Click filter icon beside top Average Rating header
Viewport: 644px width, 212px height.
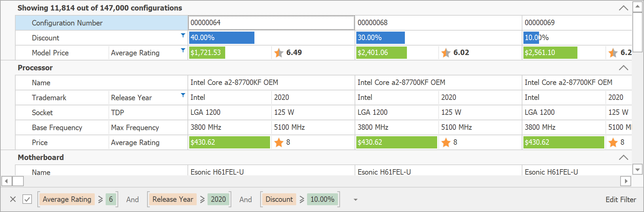183,50
